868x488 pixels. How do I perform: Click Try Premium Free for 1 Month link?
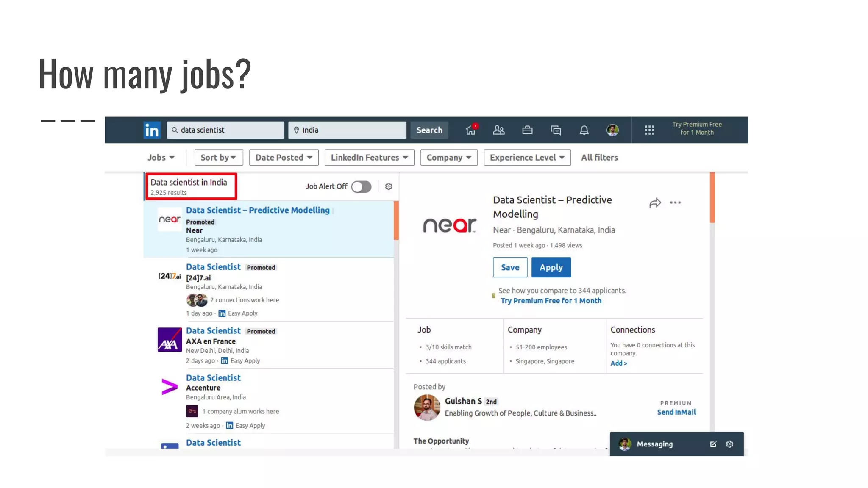[x=551, y=301]
